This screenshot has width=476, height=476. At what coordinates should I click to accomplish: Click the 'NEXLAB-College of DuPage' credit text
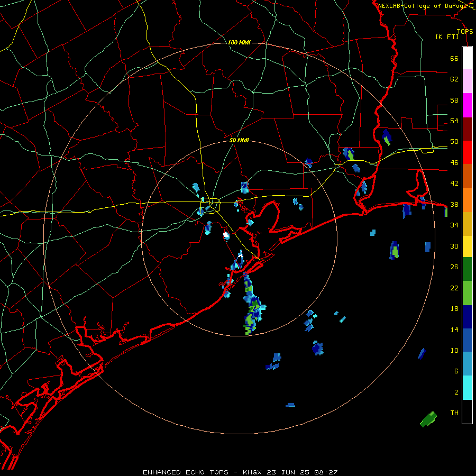point(423,6)
